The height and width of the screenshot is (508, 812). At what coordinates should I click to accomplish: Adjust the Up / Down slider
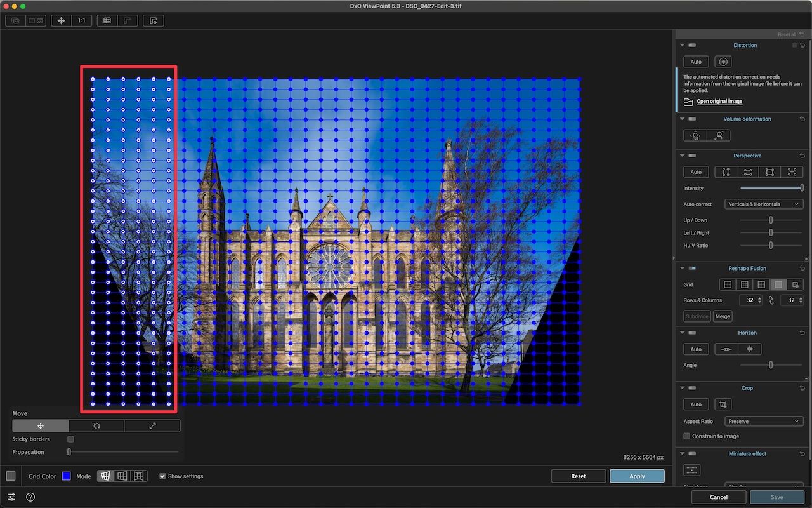(771, 220)
